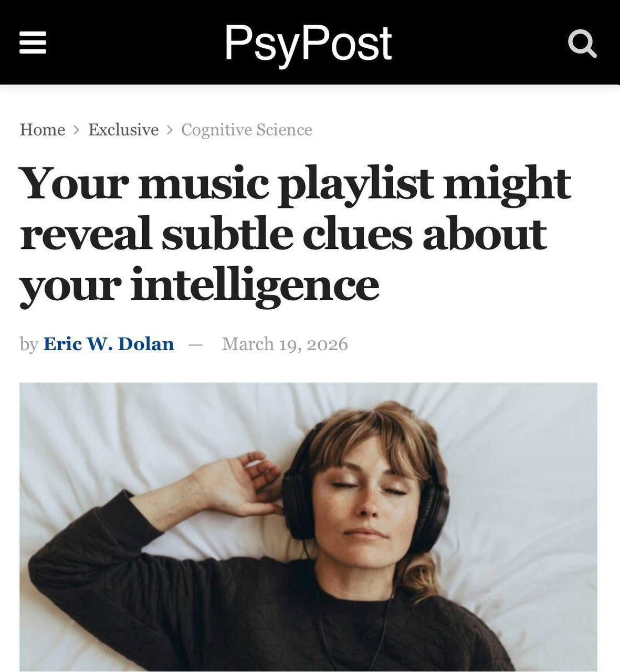Click the word "by" before the author name

click(x=29, y=344)
